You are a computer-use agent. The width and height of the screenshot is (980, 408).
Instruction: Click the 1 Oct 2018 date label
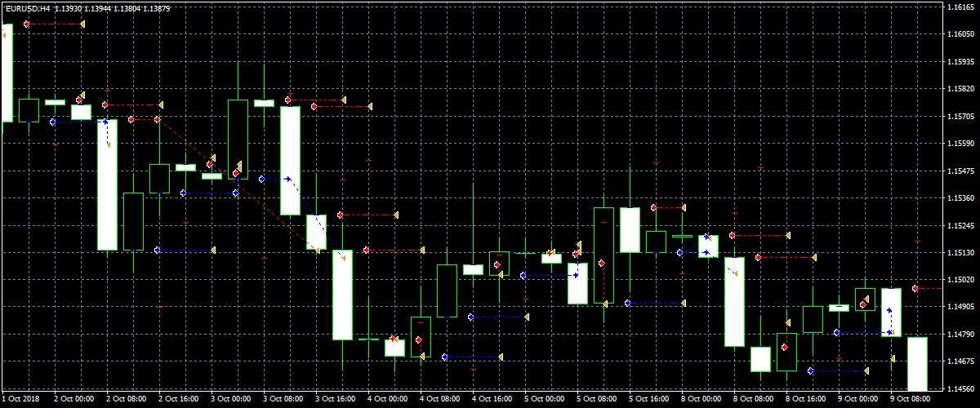pos(20,400)
